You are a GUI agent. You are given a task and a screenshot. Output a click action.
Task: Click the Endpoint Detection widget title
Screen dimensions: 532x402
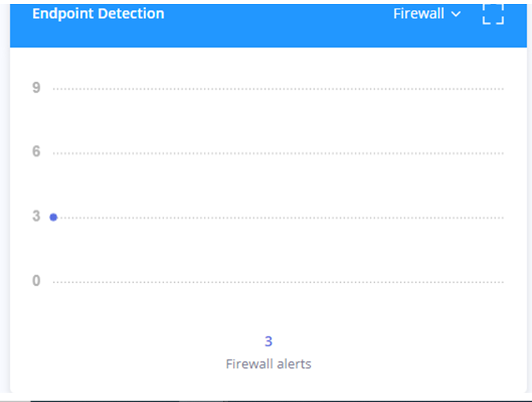pos(98,14)
